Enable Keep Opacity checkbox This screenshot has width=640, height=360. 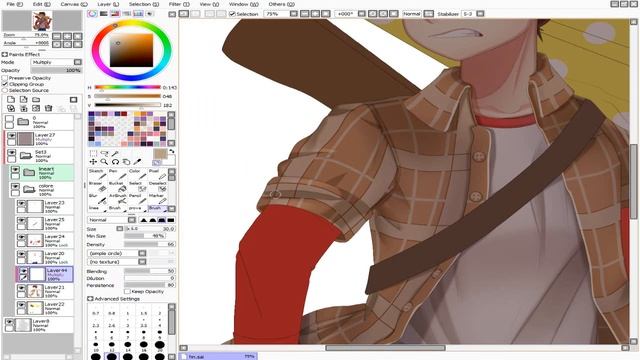(x=127, y=291)
